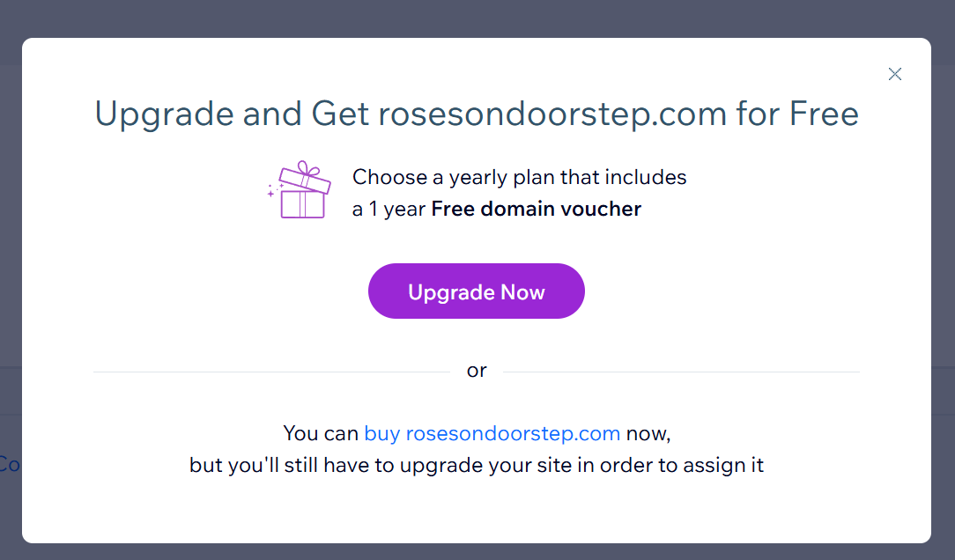Dismiss the upgrade dialog via the X
Viewport: 955px width, 560px height.
click(895, 74)
